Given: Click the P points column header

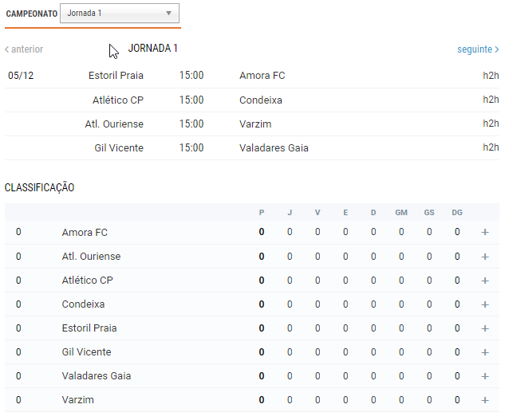Looking at the screenshot, I should pos(262,213).
